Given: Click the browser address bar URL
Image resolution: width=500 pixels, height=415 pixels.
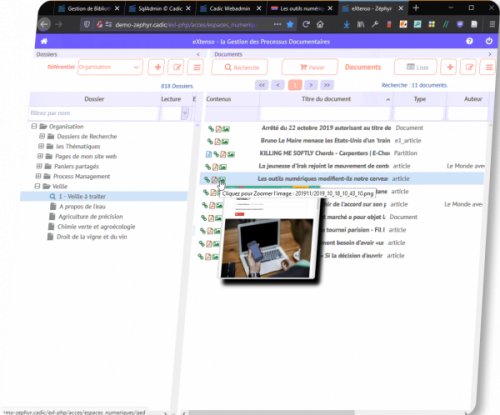Looking at the screenshot, I should [x=185, y=24].
